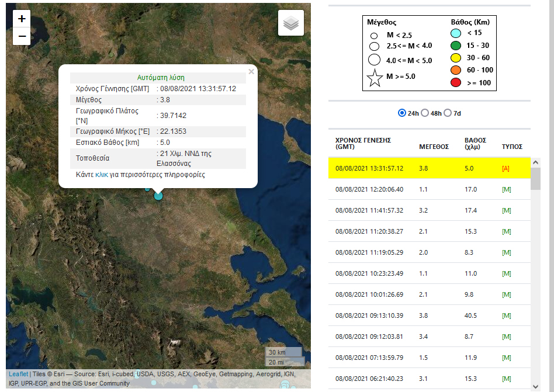Viewport: 554px width, 392px height.
Task: Select the 48h time range
Action: tap(425, 113)
